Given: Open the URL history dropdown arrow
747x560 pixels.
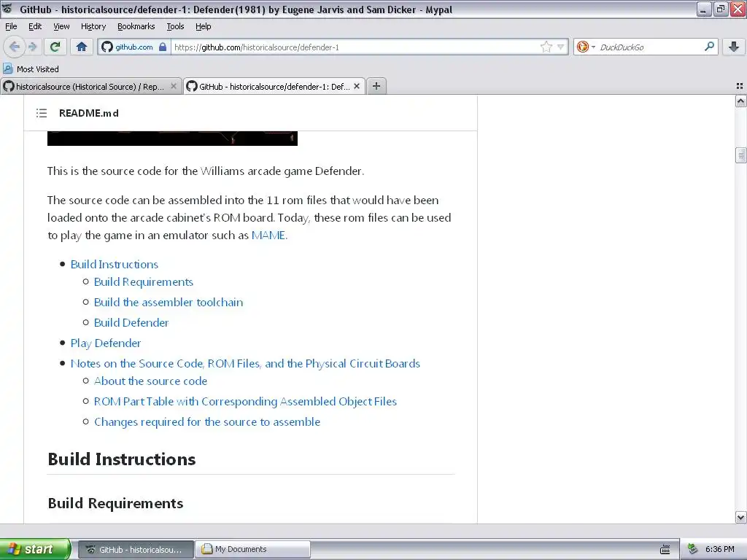Looking at the screenshot, I should (x=561, y=47).
